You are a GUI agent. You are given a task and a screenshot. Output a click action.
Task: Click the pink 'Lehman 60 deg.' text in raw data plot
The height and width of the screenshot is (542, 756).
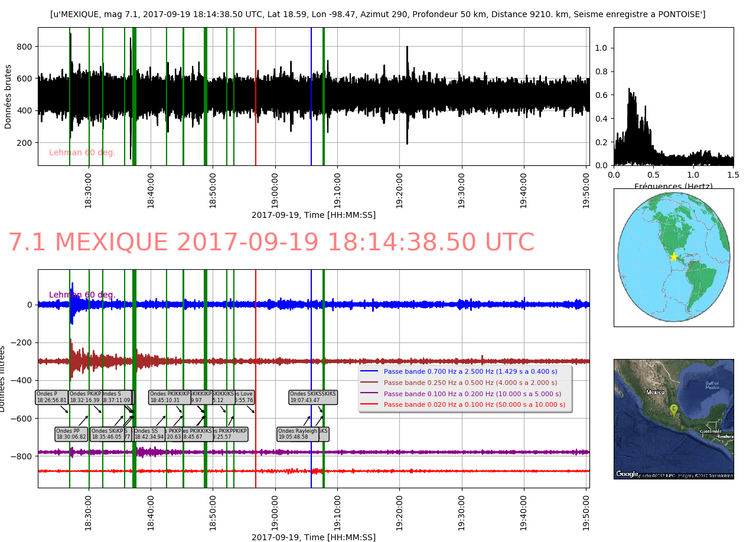(x=82, y=153)
